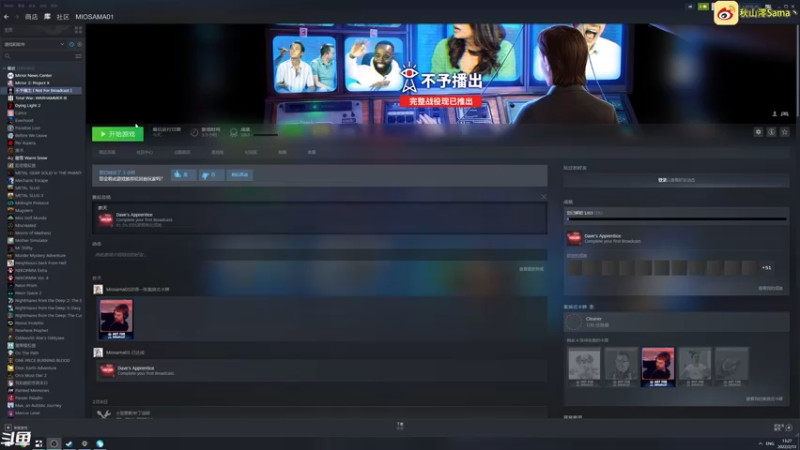Open the 商店 store menu
800x450 pixels.
(31, 17)
